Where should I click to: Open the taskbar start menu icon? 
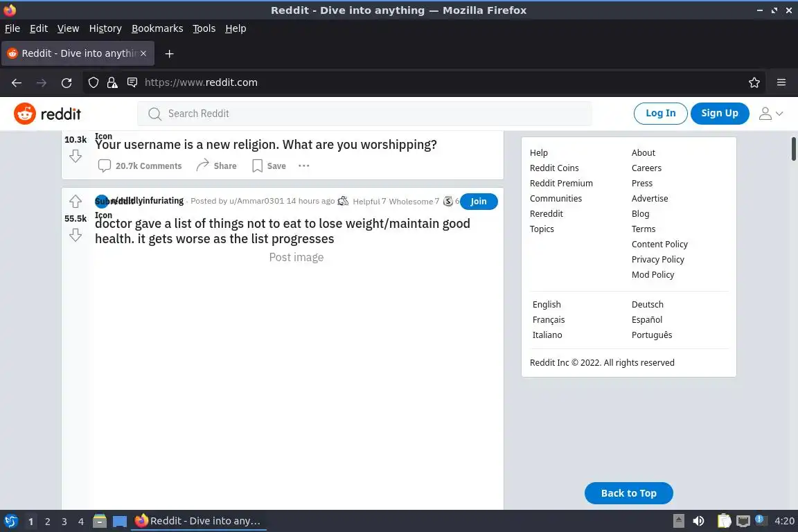point(10,521)
